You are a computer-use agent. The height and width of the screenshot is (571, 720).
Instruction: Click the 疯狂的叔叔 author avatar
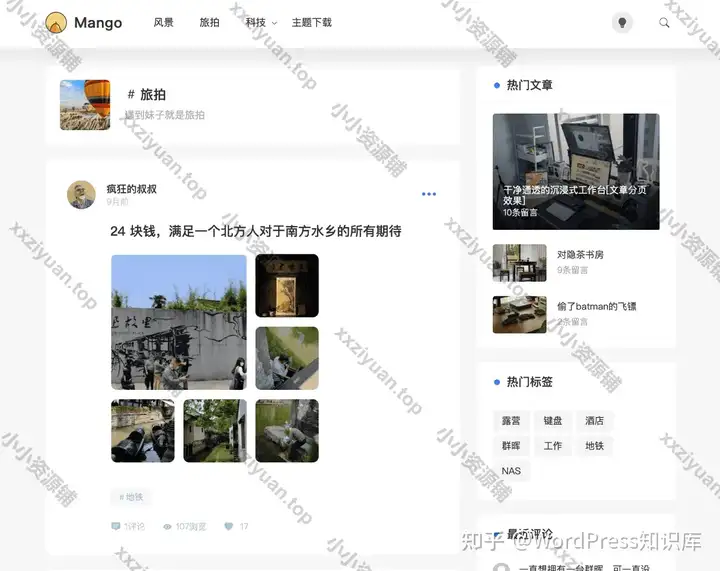click(x=81, y=195)
